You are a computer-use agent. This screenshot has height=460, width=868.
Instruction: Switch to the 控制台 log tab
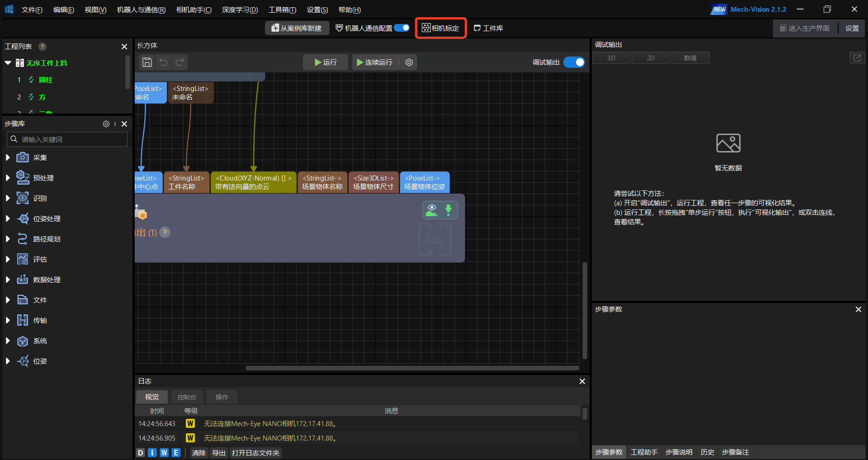click(x=187, y=397)
